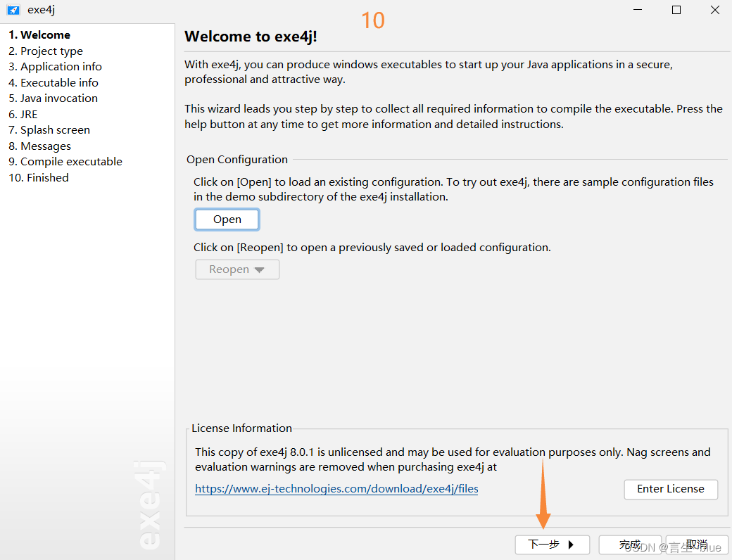Open step 3. Application info

pyautogui.click(x=55, y=67)
